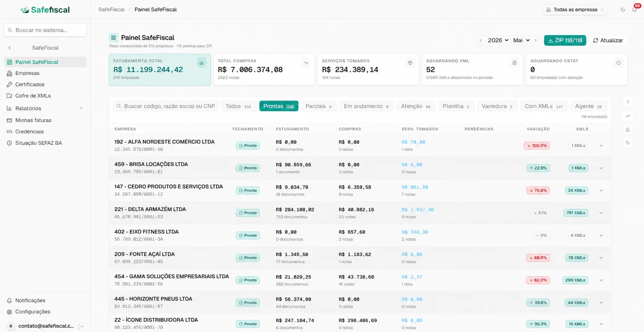Click R$ 1.937,46 serviços tomados value
The width and height of the screenshot is (644, 332).
(x=418, y=210)
